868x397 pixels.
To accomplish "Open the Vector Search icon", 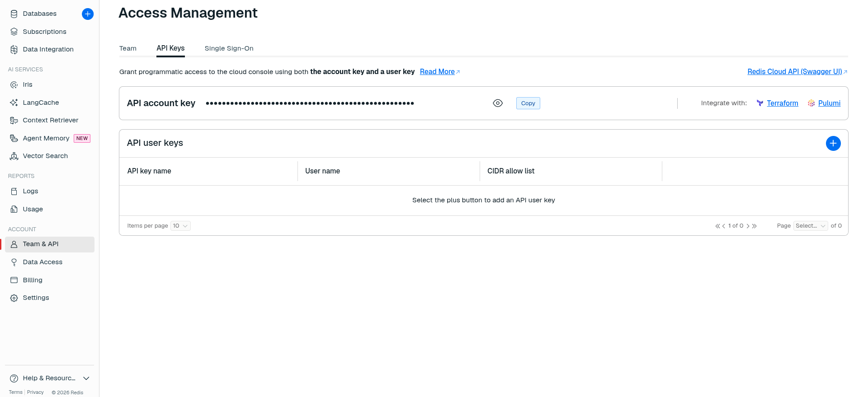I will point(14,156).
